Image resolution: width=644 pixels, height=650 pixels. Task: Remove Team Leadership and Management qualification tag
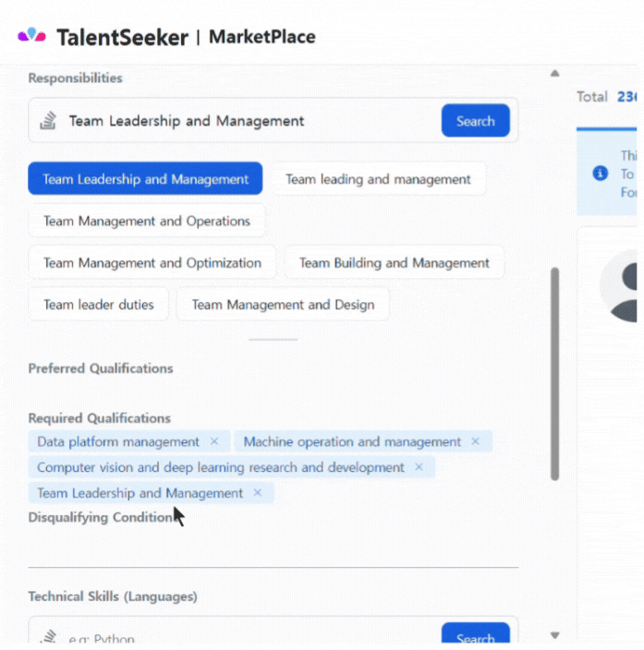[x=257, y=493]
